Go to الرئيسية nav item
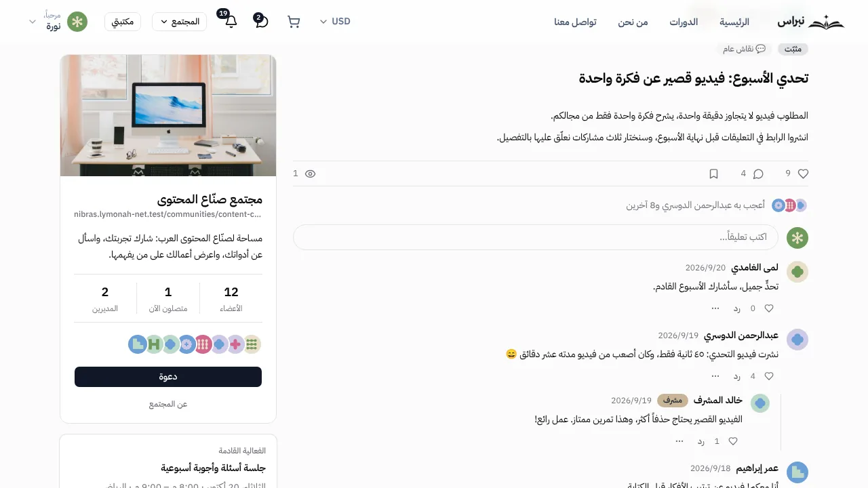Viewport: 868px width, 488px height. point(734,22)
